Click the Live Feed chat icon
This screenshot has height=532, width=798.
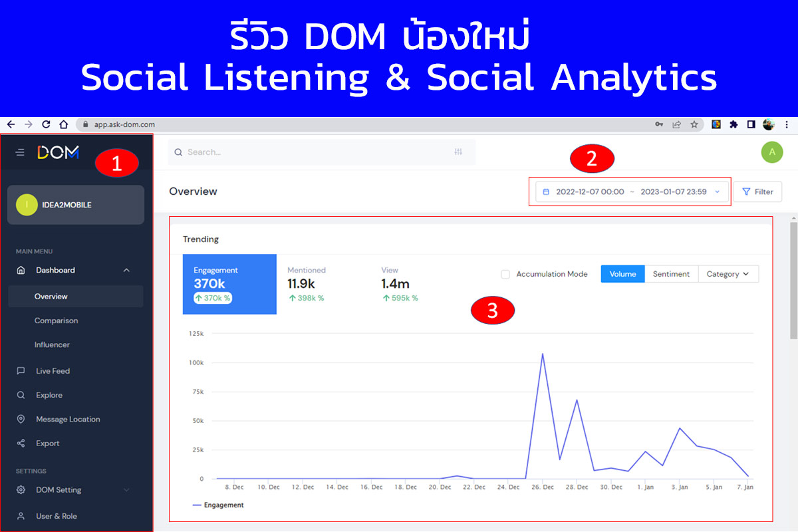point(21,371)
